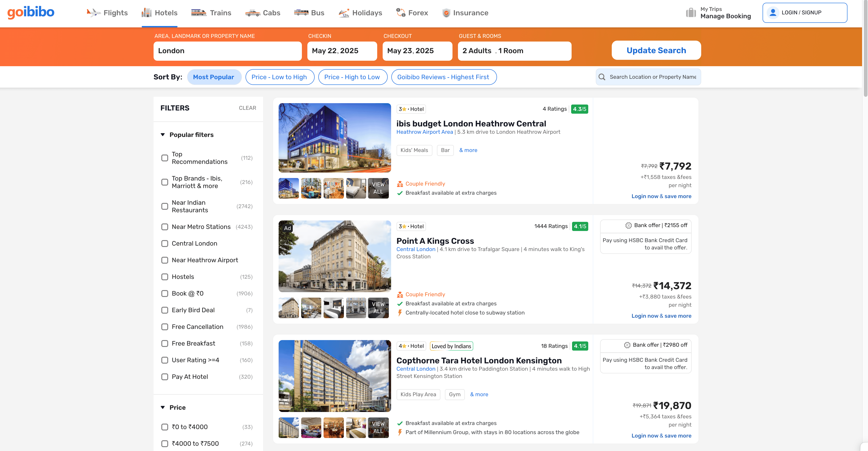Enable the Free Cancellation filter checkbox
868x451 pixels.
[165, 327]
